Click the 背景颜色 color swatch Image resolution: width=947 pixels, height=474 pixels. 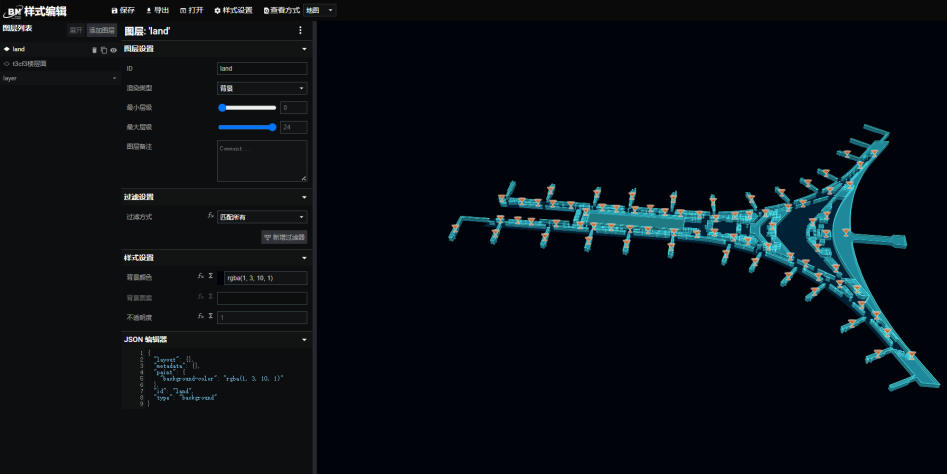(x=222, y=278)
